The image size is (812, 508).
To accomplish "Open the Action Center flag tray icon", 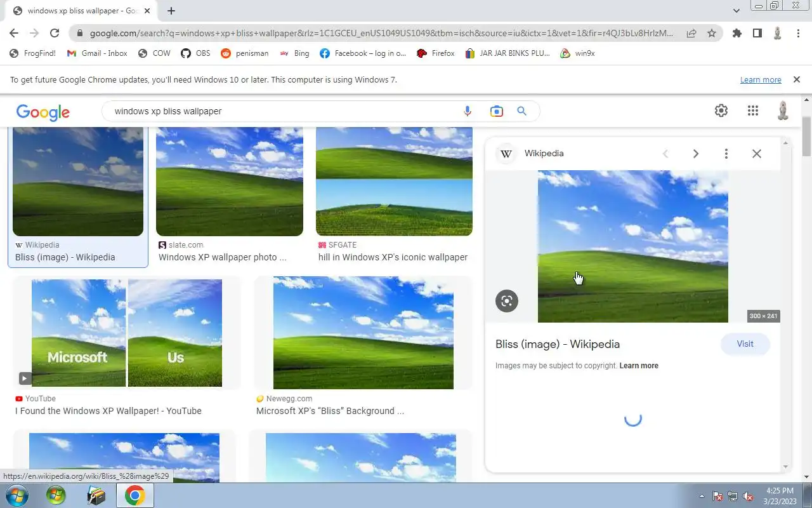I will point(717,496).
